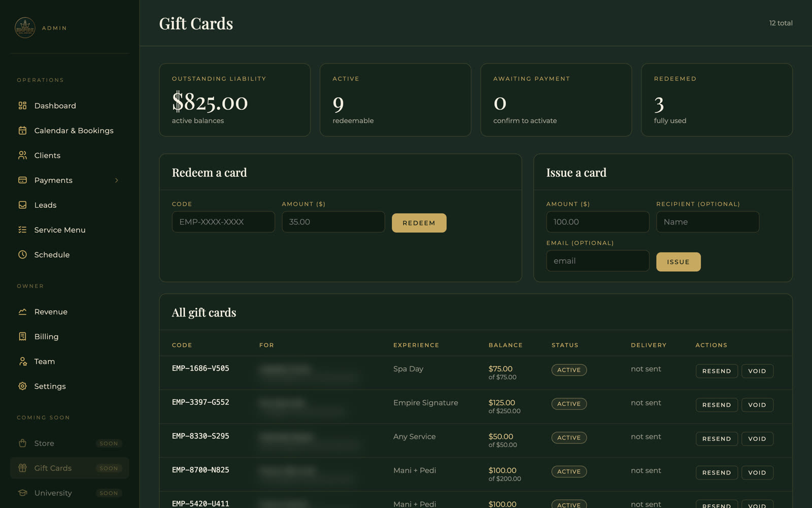This screenshot has height=508, width=812.
Task: Open the Revenue page
Action: (70, 312)
